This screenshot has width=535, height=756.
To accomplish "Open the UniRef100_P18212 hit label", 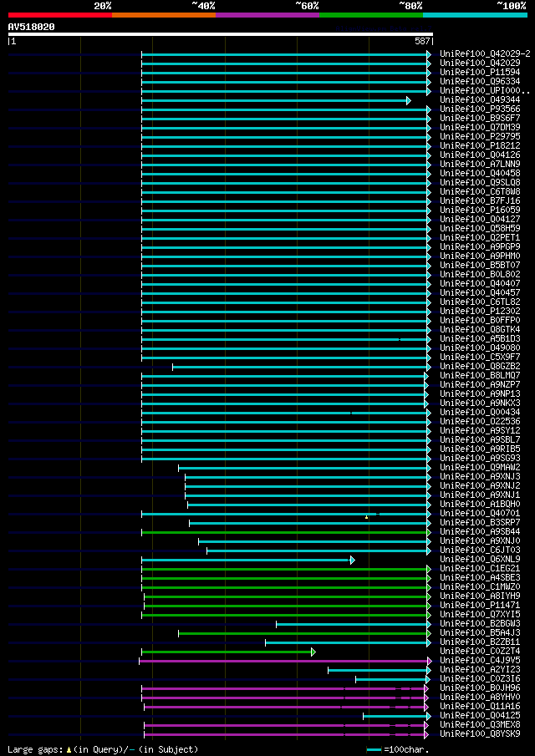I will coord(480,145).
